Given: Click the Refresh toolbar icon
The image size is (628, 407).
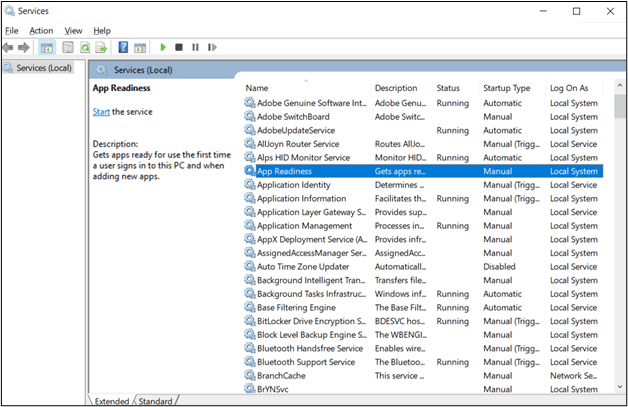Looking at the screenshot, I should [x=84, y=47].
